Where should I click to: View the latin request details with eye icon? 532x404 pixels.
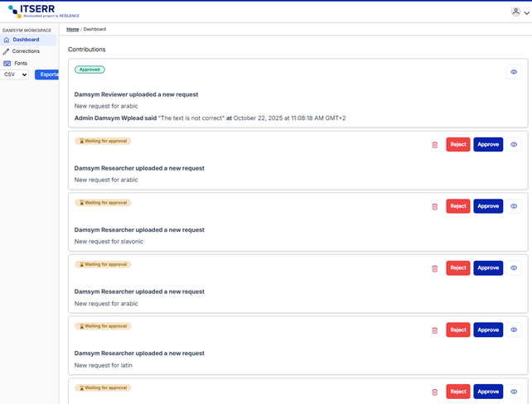(x=514, y=330)
